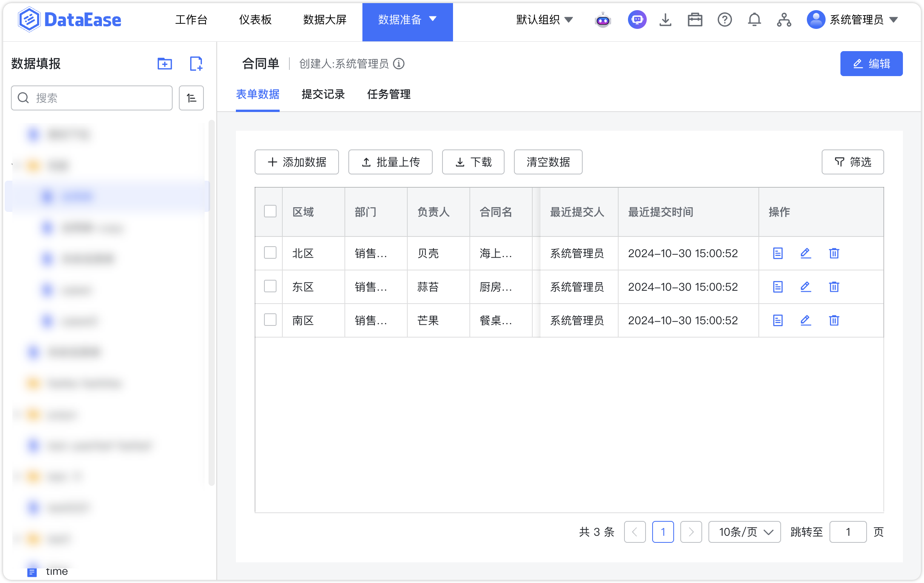The width and height of the screenshot is (924, 583).
Task: Open the 工作台 menu
Action: click(x=191, y=20)
